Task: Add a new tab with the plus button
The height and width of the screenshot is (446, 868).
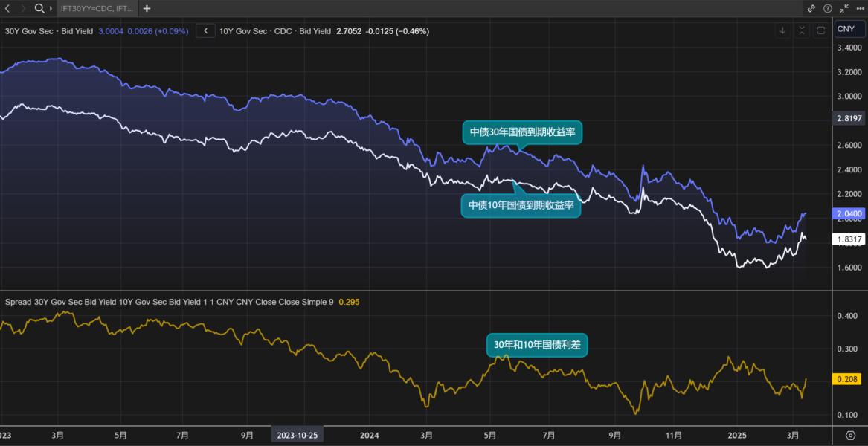Action: 146,8
